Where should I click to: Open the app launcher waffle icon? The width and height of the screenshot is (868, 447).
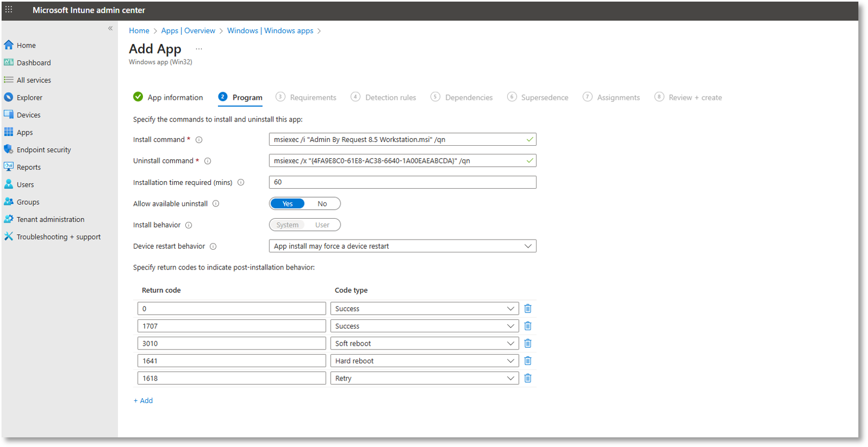[9, 10]
